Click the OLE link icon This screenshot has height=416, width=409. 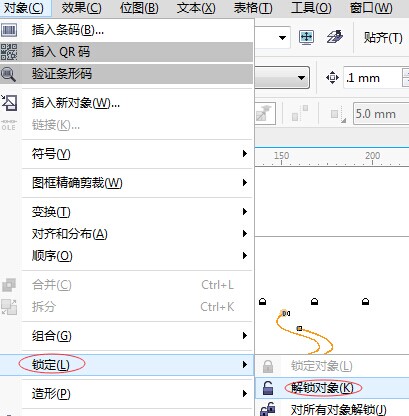pyautogui.click(x=9, y=125)
